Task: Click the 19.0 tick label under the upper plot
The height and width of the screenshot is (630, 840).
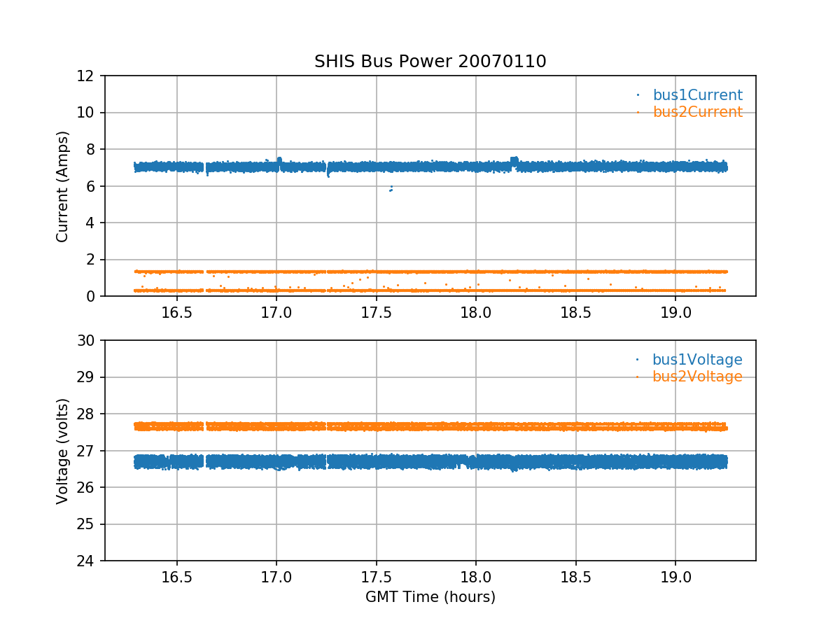Action: tap(675, 311)
